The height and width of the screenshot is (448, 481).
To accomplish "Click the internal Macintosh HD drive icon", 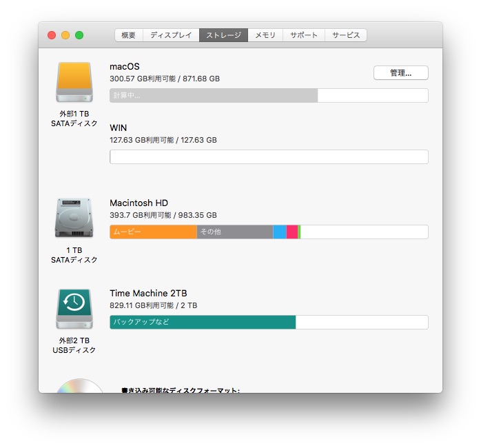I will click(x=74, y=218).
